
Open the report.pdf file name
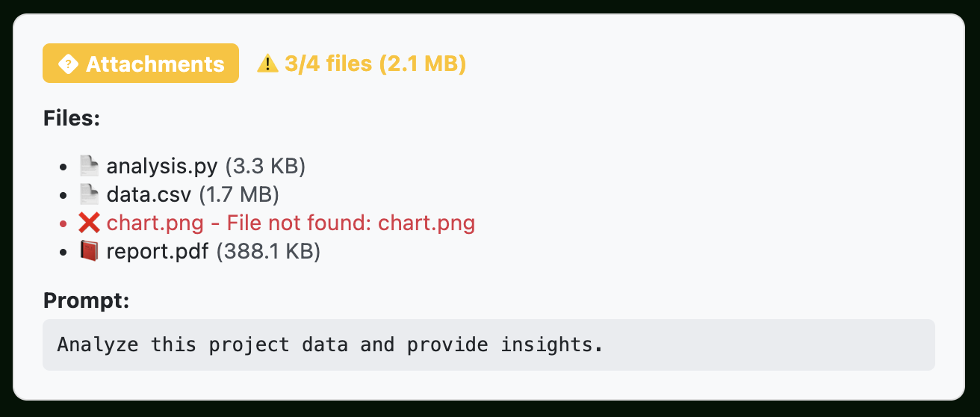158,251
